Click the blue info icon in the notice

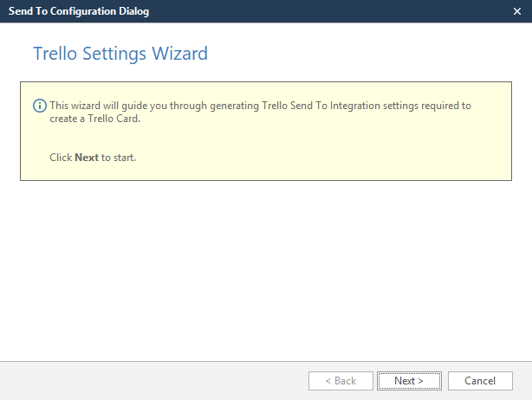click(x=39, y=106)
